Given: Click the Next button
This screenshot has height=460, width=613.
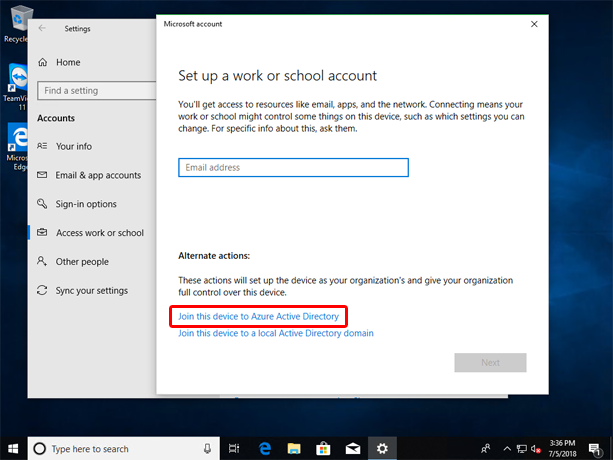Looking at the screenshot, I should [x=490, y=362].
